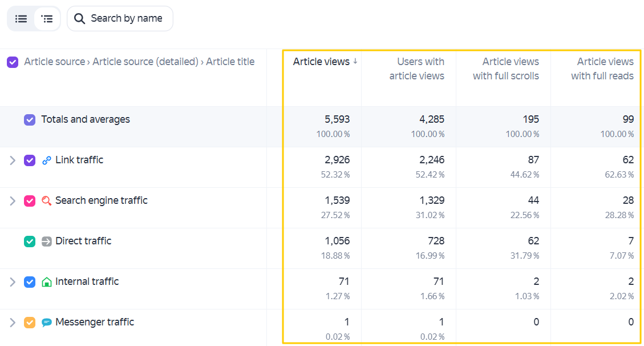This screenshot has width=644, height=346.
Task: Switch to tree list view icon
Action: tap(47, 18)
